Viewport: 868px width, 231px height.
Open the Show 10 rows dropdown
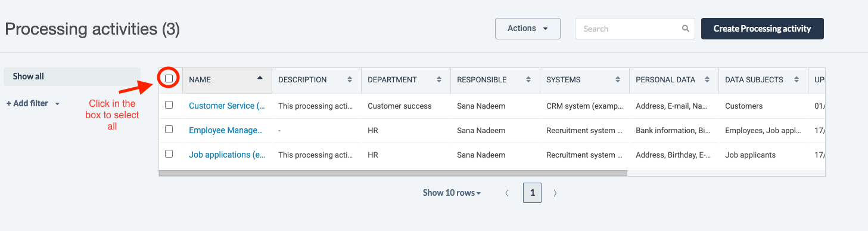click(x=452, y=193)
